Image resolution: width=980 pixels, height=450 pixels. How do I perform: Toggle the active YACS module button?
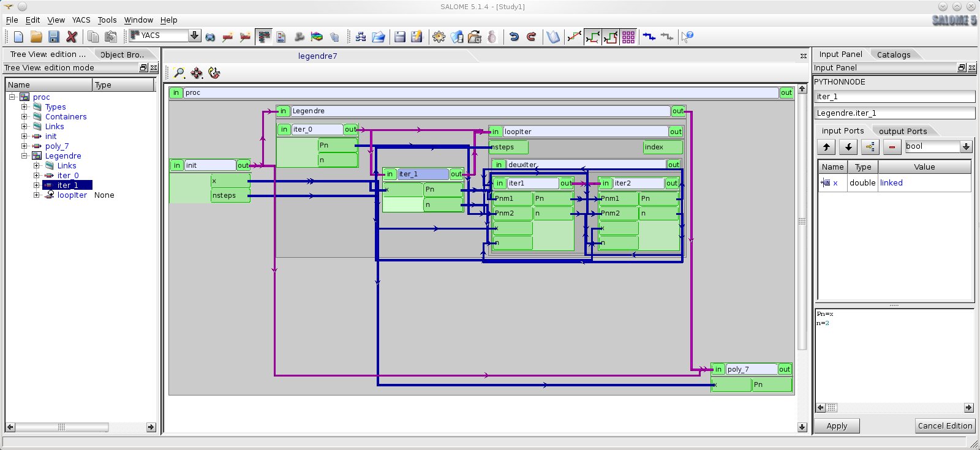click(264, 37)
